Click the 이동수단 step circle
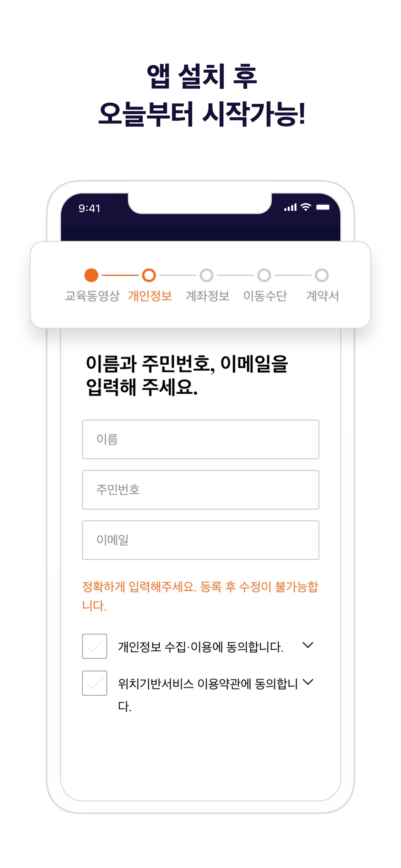Image resolution: width=401 pixels, height=868 pixels. point(264,275)
